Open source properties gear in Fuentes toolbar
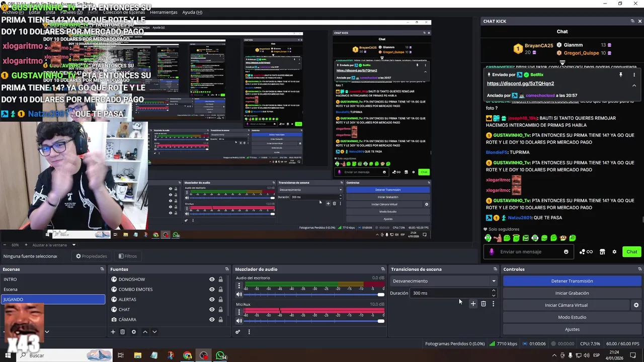This screenshot has height=362, width=644. click(134, 332)
